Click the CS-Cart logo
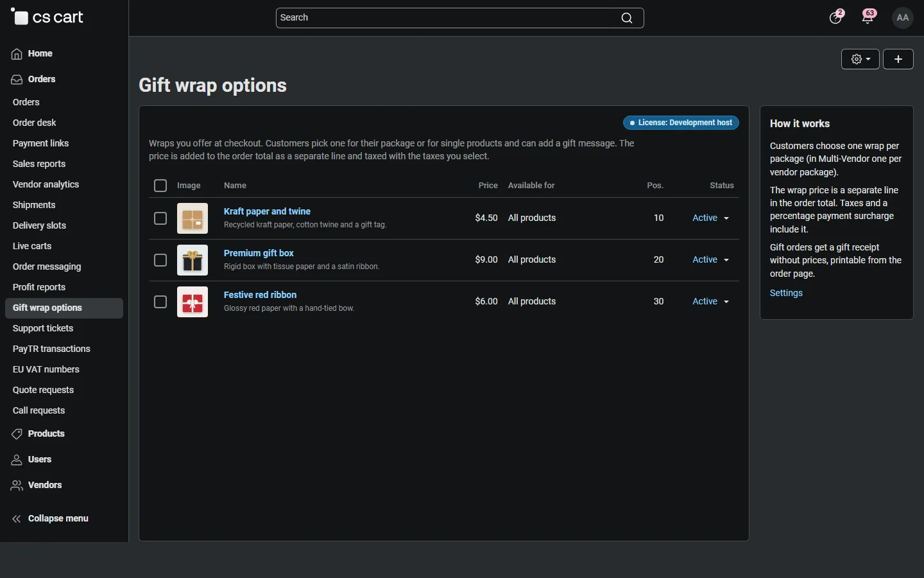 (47, 17)
